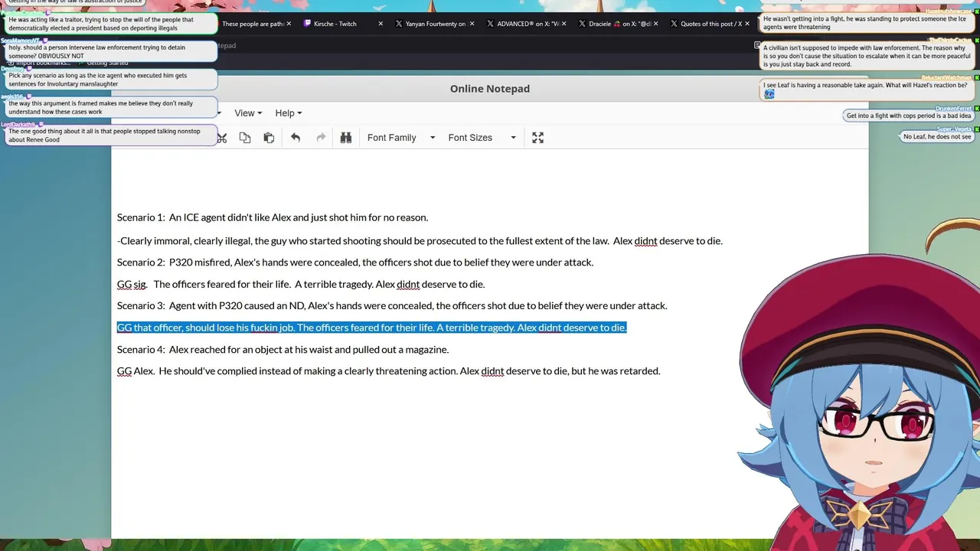Screen dimensions: 980x551
Task: Switch to Quotes of this post tab
Action: (709, 24)
